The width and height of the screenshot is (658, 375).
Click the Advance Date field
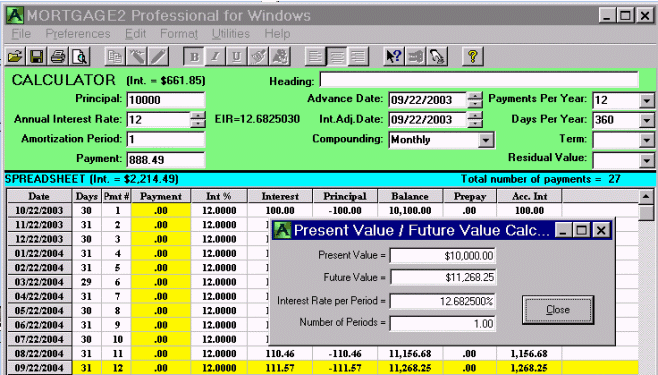coord(427,100)
